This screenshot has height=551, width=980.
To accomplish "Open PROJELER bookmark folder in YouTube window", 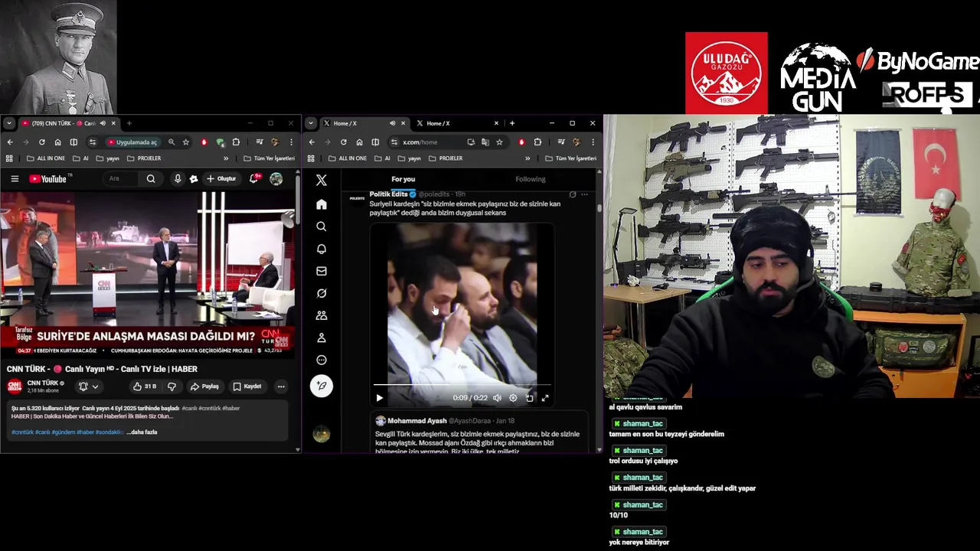I will pos(144,158).
